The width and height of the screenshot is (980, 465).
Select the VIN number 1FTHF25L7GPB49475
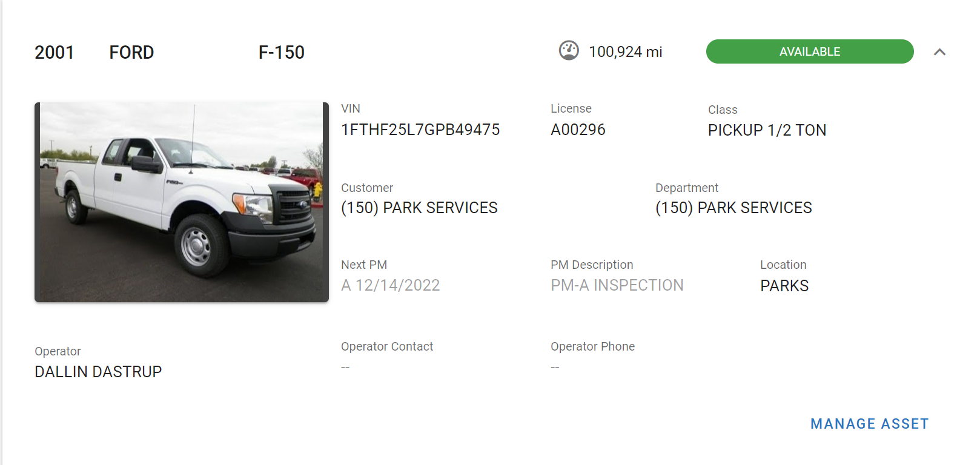click(x=420, y=129)
